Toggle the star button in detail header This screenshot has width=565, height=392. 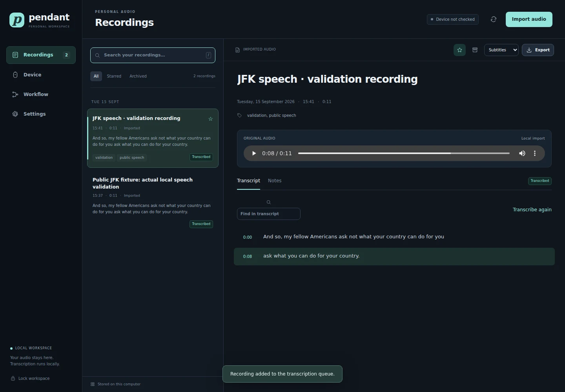(459, 50)
